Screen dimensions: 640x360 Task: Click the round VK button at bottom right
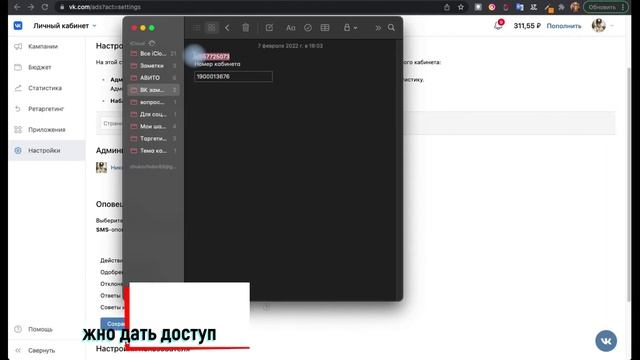(606, 341)
